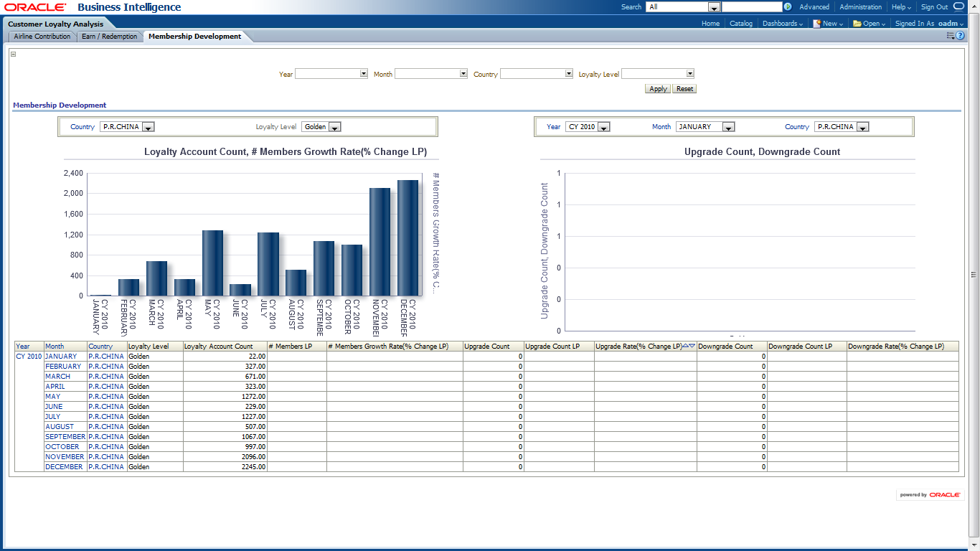
Task: Open the Year prompt dropdown
Action: point(364,73)
